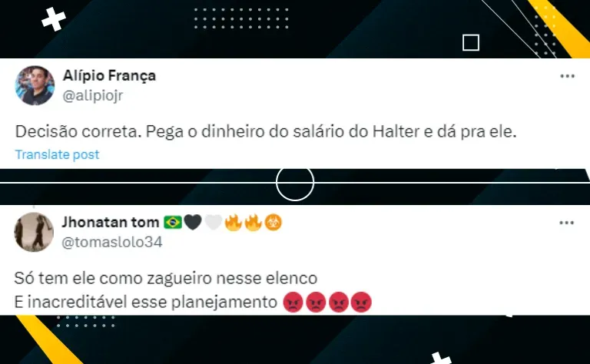Viewport: 590px width, 364px height.
Task: Click the 'Só tem ele como zagueiro' text
Action: (x=166, y=278)
